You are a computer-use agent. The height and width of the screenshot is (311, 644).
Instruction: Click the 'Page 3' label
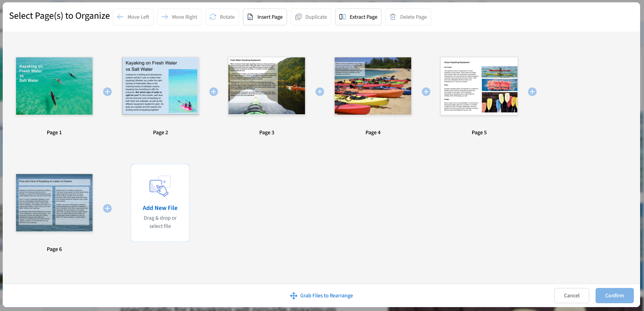[x=267, y=133]
